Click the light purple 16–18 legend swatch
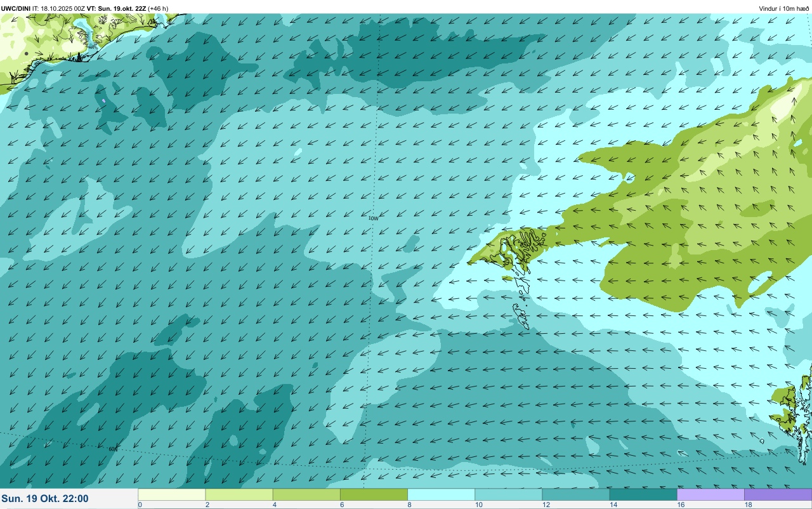The image size is (812, 509). (x=710, y=494)
